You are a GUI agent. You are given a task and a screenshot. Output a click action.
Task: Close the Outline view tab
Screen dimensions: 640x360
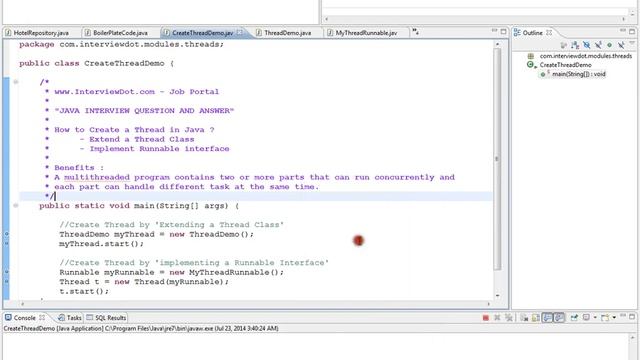549,33
